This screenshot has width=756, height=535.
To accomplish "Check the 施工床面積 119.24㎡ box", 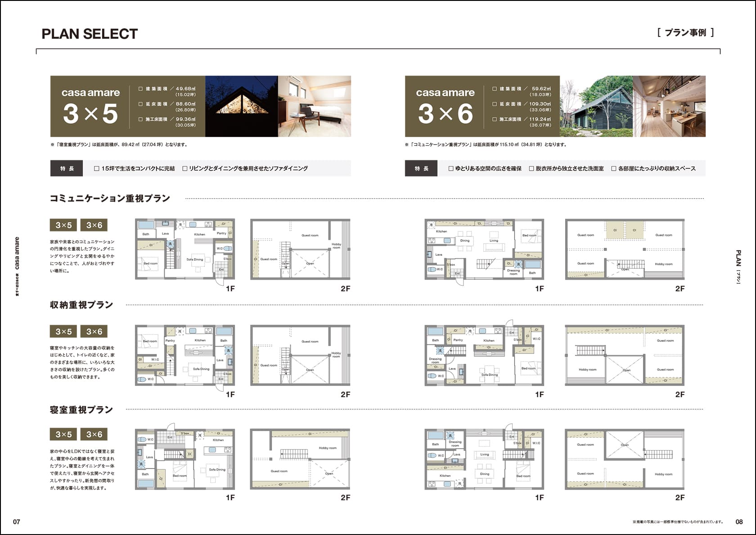I will click(x=495, y=119).
